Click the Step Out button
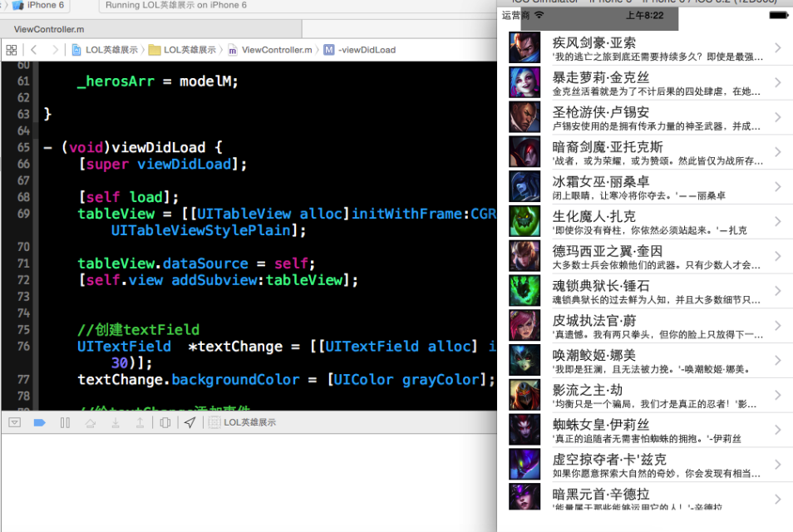The image size is (793, 532). [x=140, y=423]
